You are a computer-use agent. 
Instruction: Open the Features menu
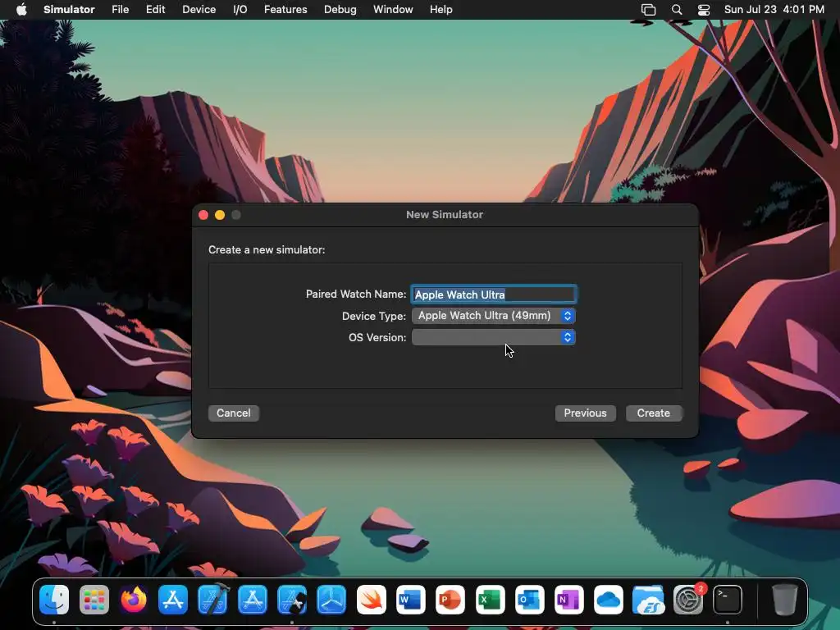point(285,10)
